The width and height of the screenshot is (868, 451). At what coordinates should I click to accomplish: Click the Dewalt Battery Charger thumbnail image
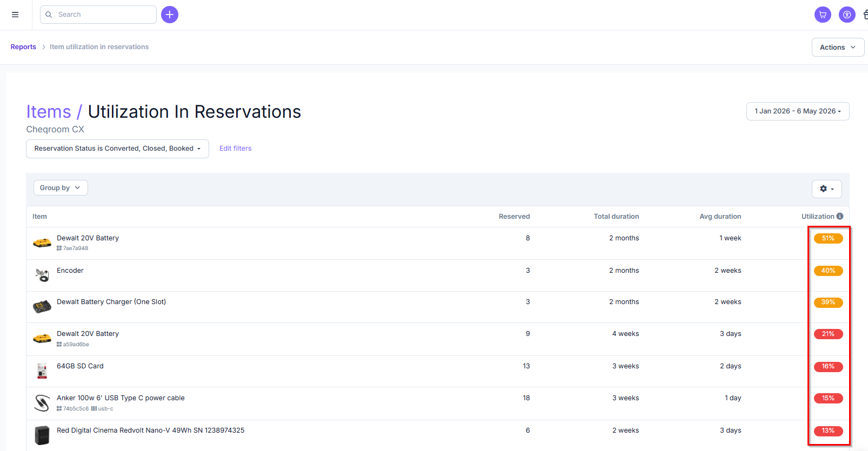pos(42,307)
